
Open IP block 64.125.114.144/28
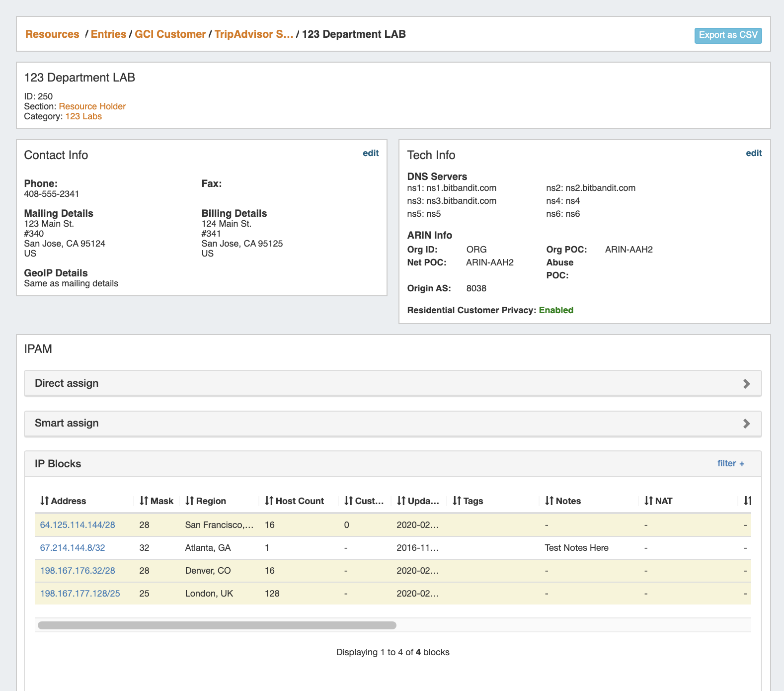point(78,525)
